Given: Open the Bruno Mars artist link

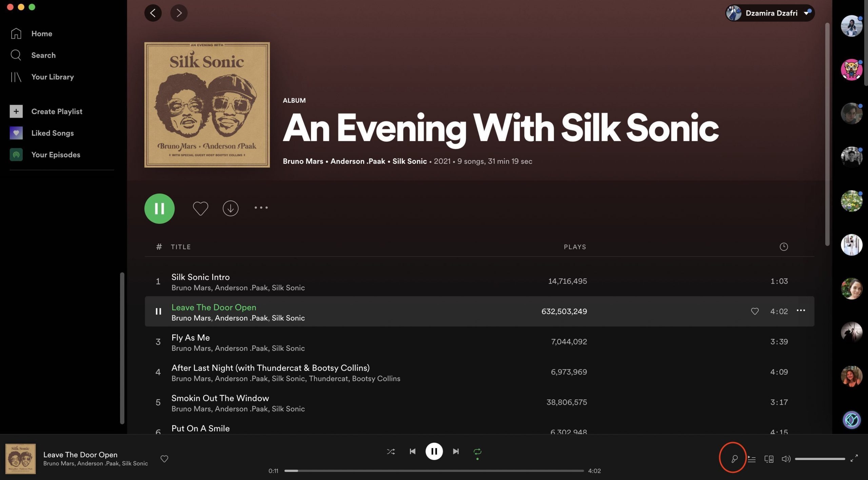Looking at the screenshot, I should pyautogui.click(x=303, y=161).
